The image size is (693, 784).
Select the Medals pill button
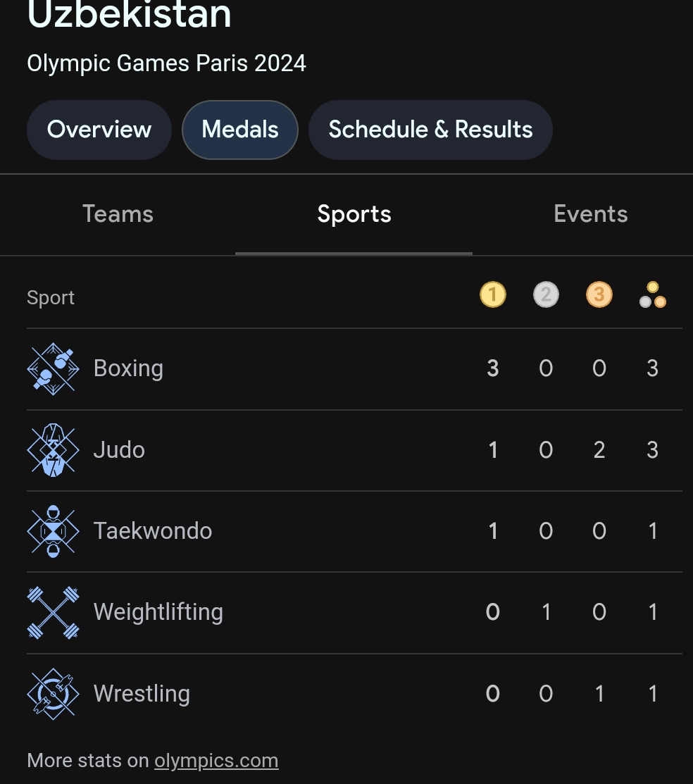(x=240, y=130)
